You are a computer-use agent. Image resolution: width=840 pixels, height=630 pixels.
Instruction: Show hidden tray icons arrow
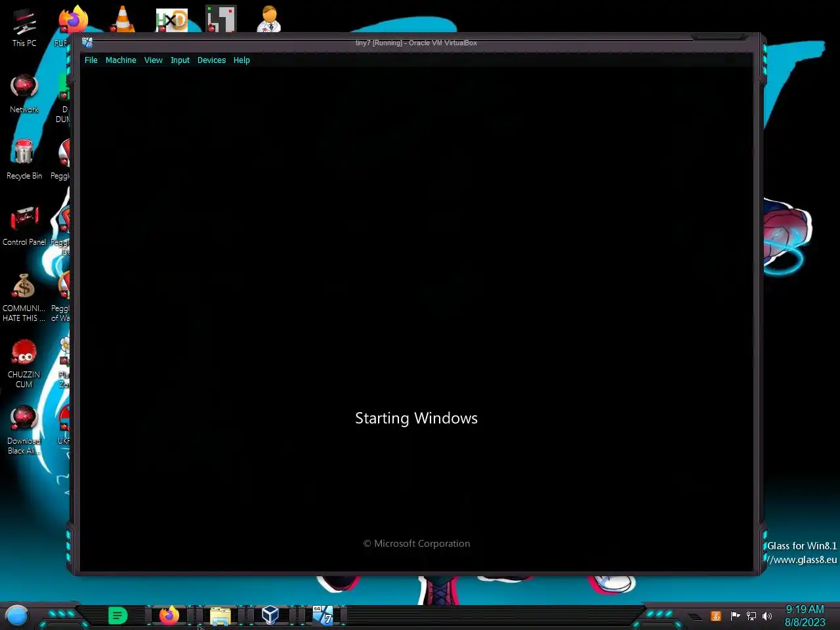(695, 616)
